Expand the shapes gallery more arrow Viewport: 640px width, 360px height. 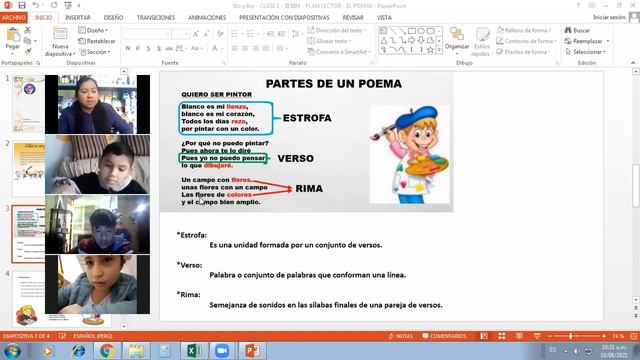pos(439,50)
